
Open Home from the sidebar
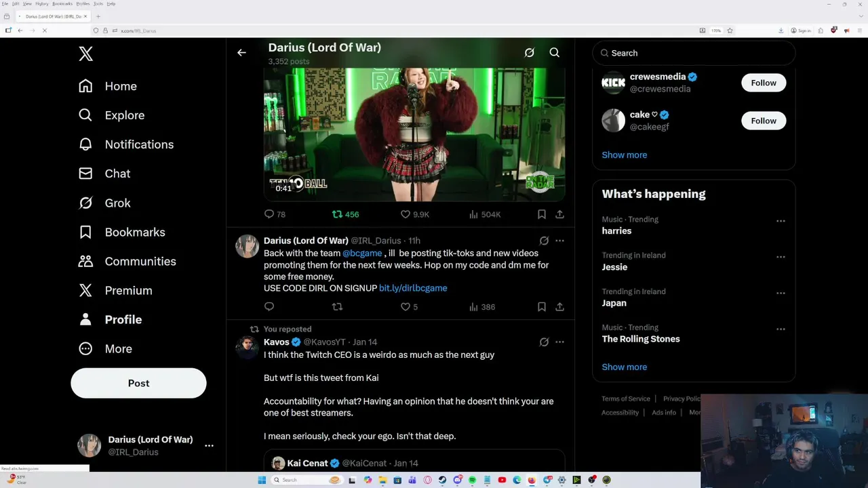[108, 86]
